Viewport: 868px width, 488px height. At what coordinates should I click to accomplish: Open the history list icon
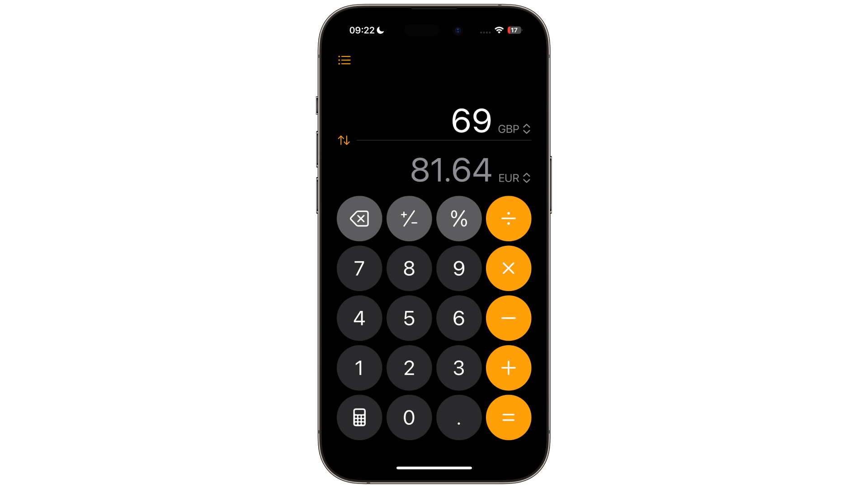(344, 60)
